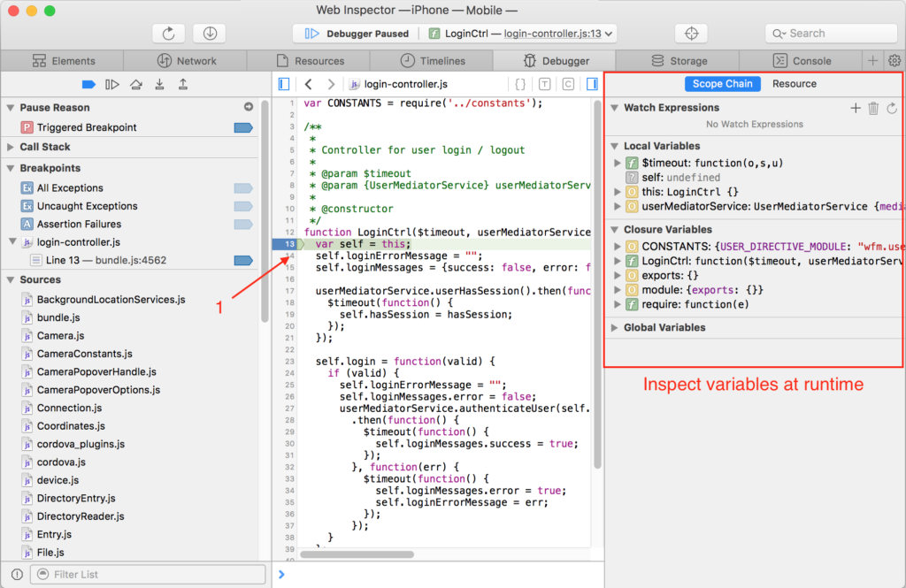This screenshot has width=906, height=588.
Task: Select the Resource sidebar button
Action: (794, 84)
